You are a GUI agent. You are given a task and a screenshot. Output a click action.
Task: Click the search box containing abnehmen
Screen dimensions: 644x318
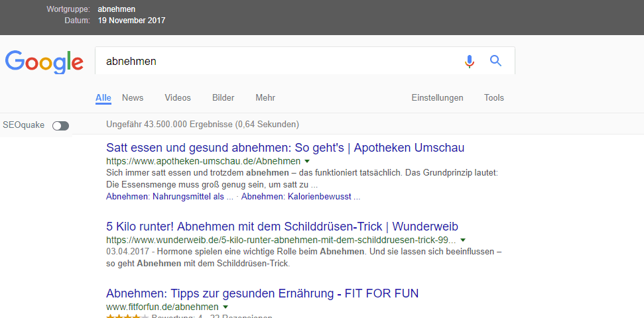[304, 61]
